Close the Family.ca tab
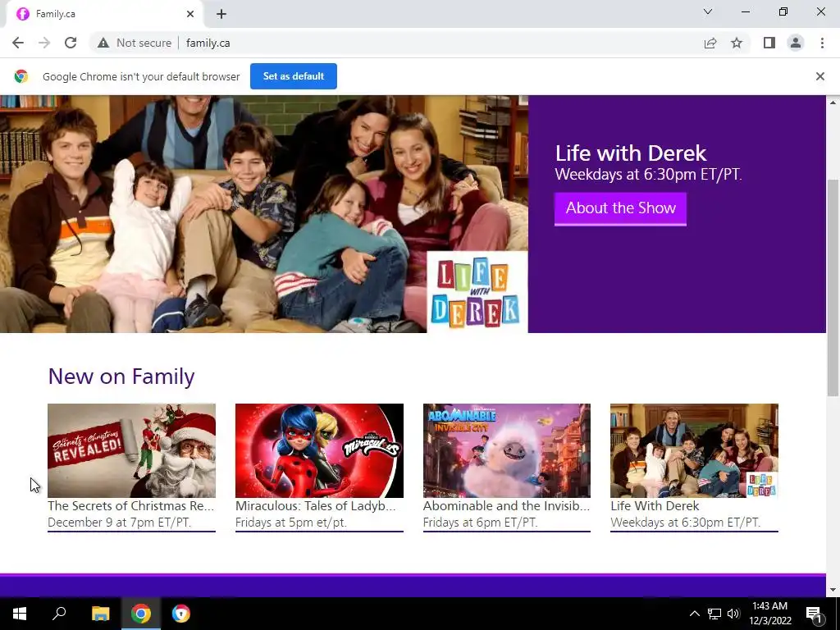This screenshot has width=840, height=630. 190,14
